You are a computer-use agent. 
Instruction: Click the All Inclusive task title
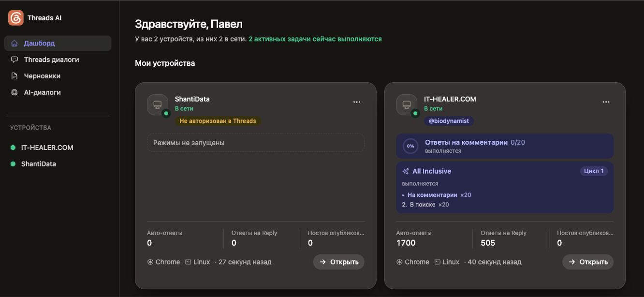tap(432, 171)
